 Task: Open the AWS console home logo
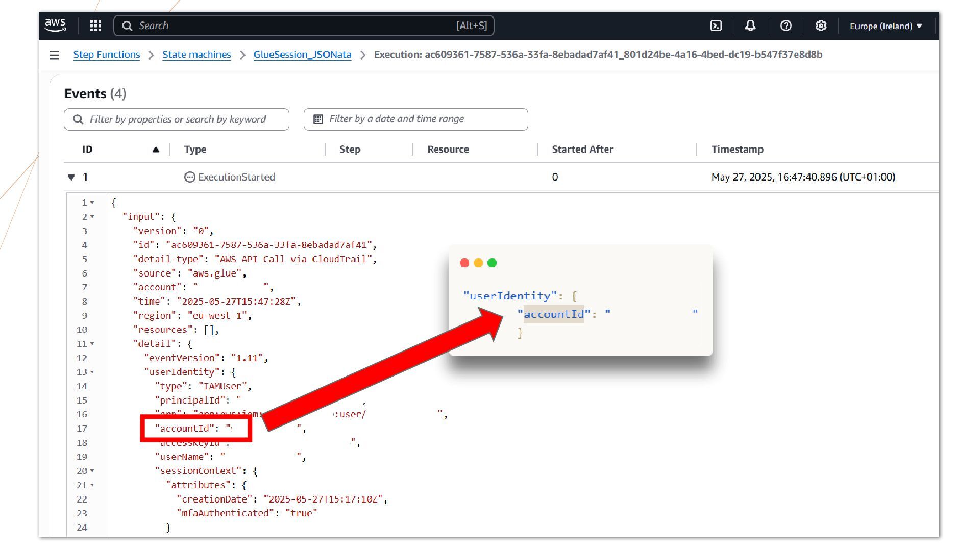pyautogui.click(x=55, y=26)
